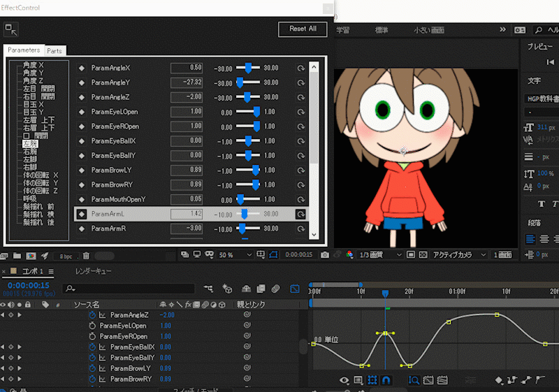Convert selected keyframes to hold
The height and width of the screenshot is (392, 559).
[512, 380]
